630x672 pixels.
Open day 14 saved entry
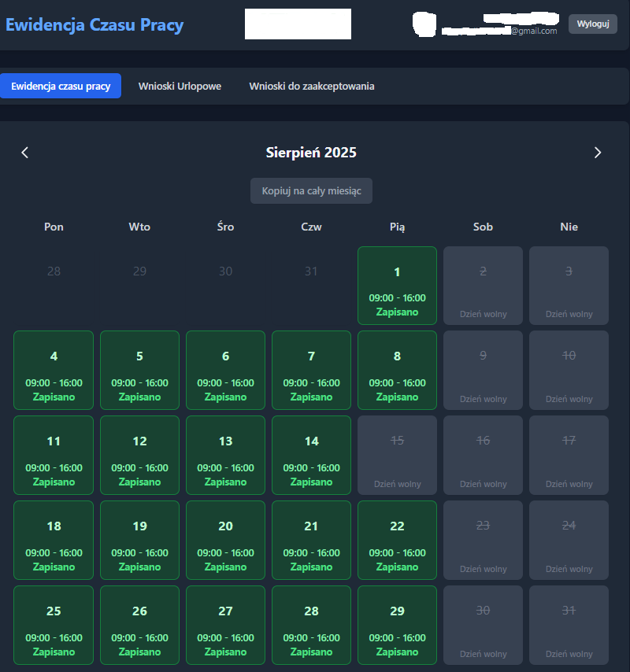(311, 455)
